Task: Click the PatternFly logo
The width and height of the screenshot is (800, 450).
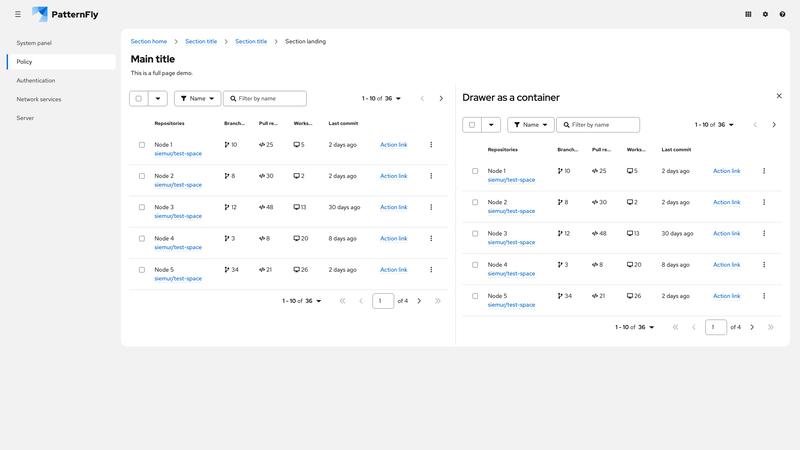Action: point(65,14)
